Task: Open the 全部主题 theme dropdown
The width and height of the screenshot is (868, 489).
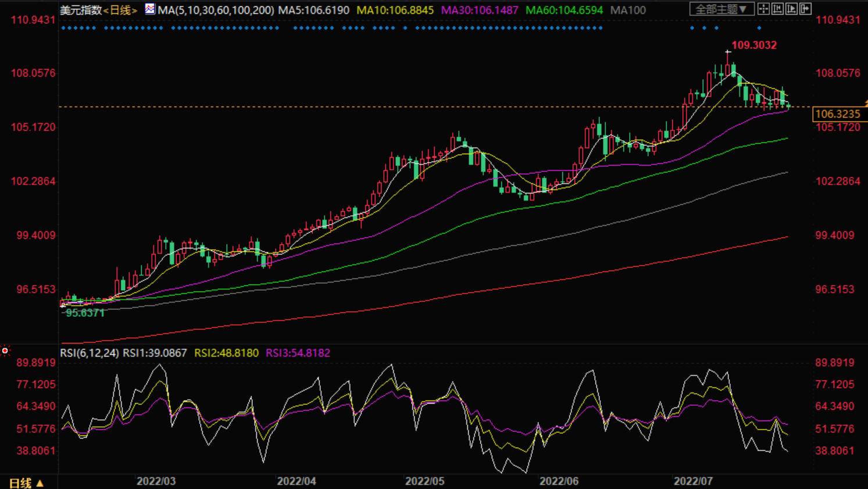Action: [721, 9]
